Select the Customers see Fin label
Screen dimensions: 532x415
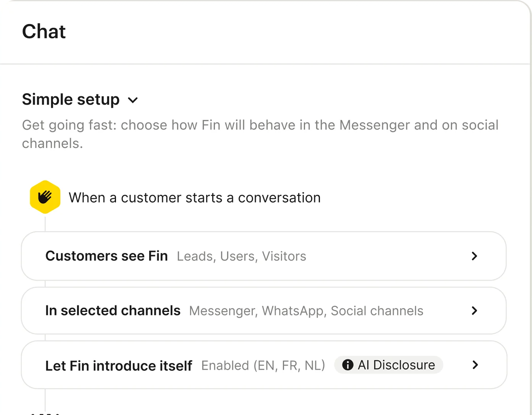pos(107,256)
